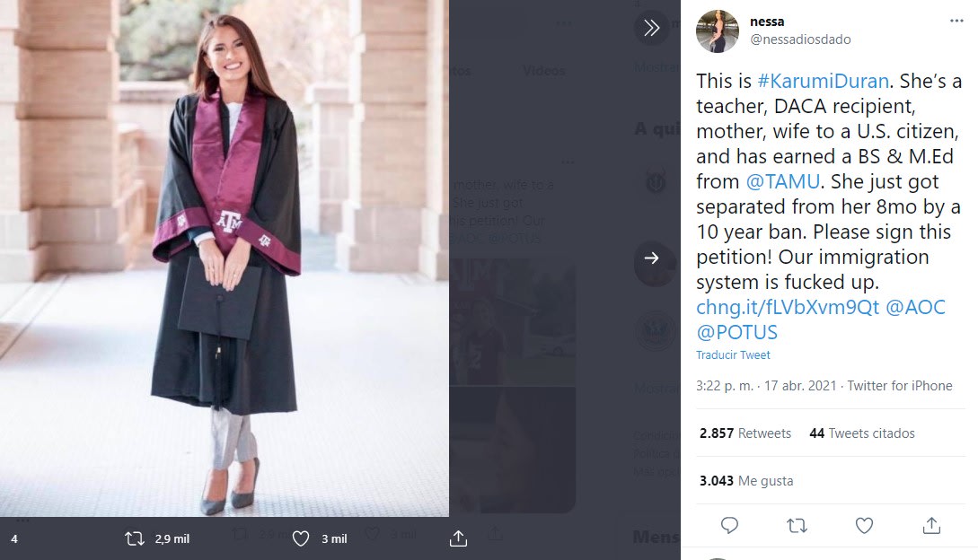View the 2.857 Retweets list

click(x=745, y=433)
